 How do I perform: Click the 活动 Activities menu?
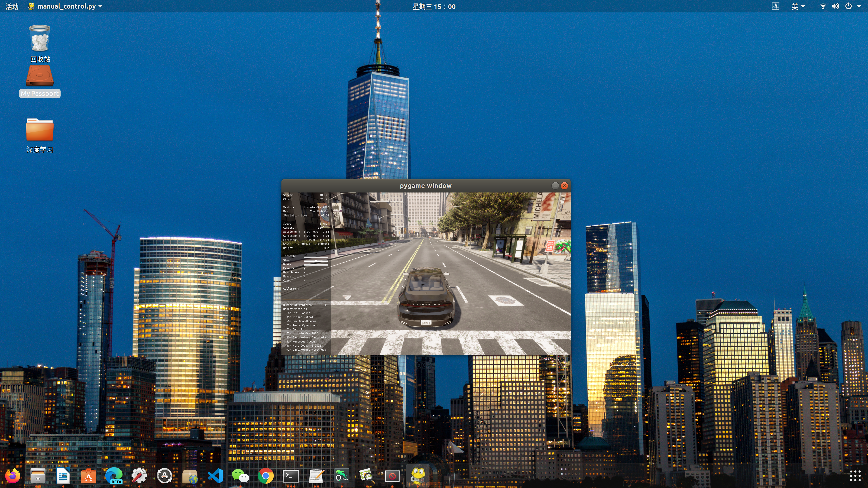pyautogui.click(x=12, y=6)
